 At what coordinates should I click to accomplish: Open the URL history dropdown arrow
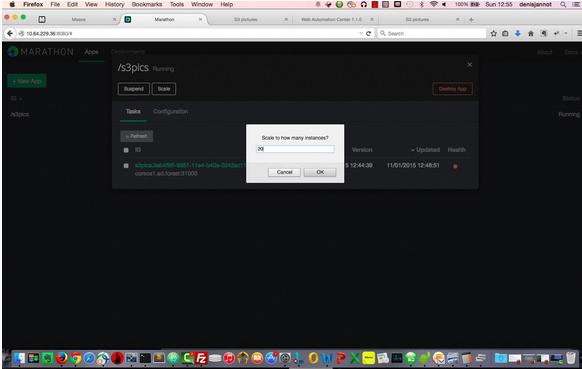click(x=361, y=33)
